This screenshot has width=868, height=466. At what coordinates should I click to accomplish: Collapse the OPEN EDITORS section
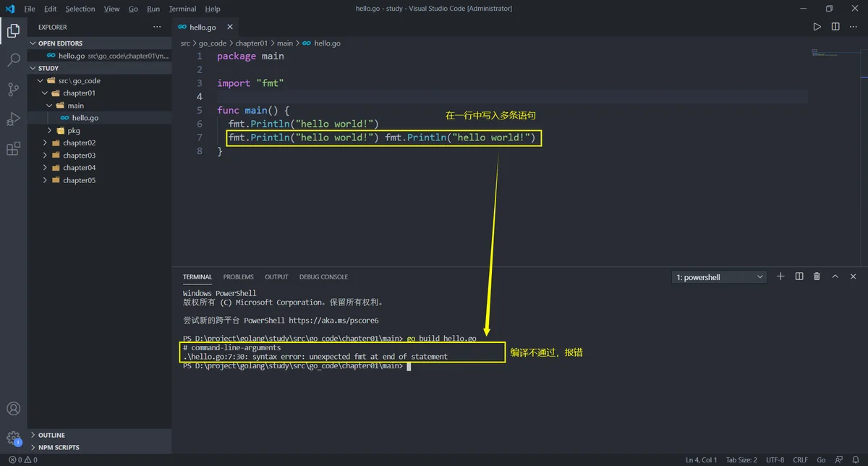pos(100,43)
